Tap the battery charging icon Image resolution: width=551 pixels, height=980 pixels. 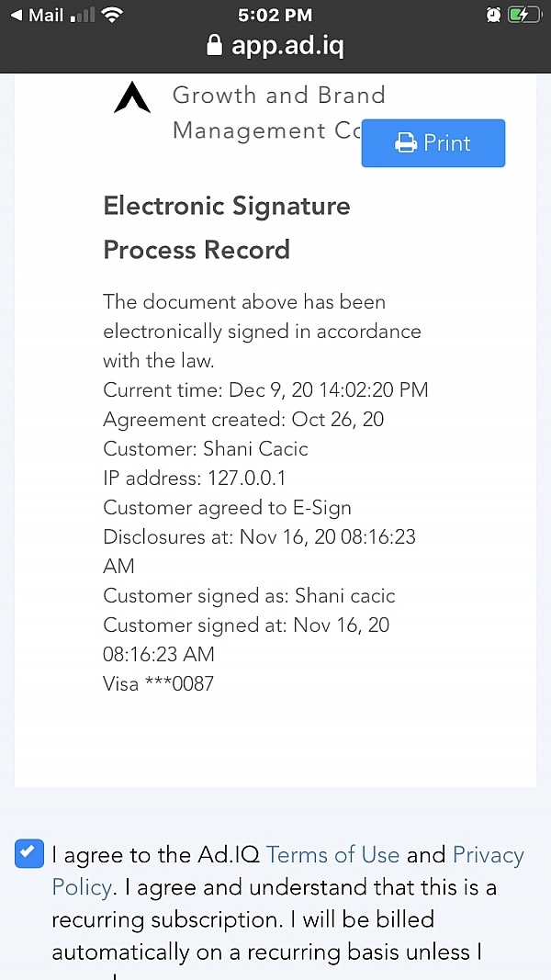(x=523, y=16)
